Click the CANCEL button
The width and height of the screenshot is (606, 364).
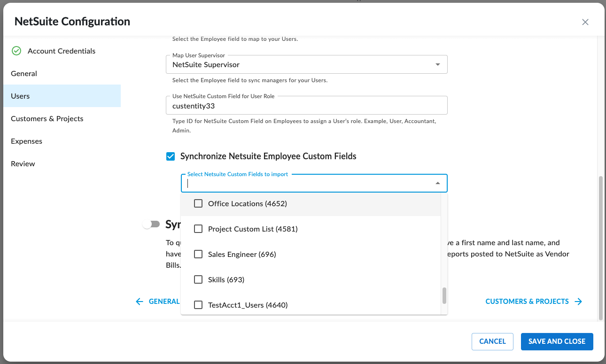coord(492,341)
